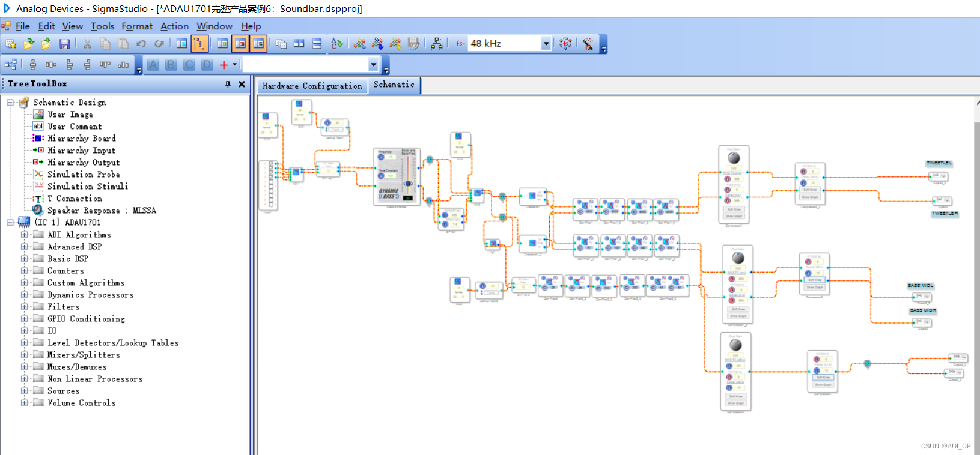980x455 pixels.
Task: Expand the ADI Algorithms folder
Action: [x=25, y=235]
